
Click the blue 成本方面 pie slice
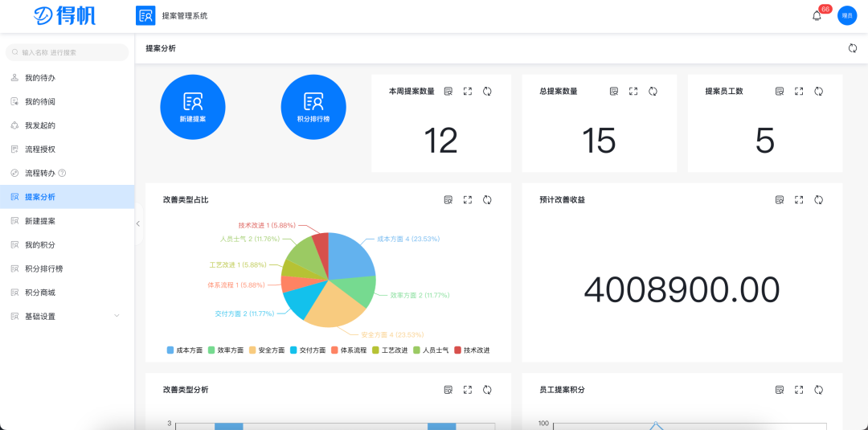click(350, 256)
